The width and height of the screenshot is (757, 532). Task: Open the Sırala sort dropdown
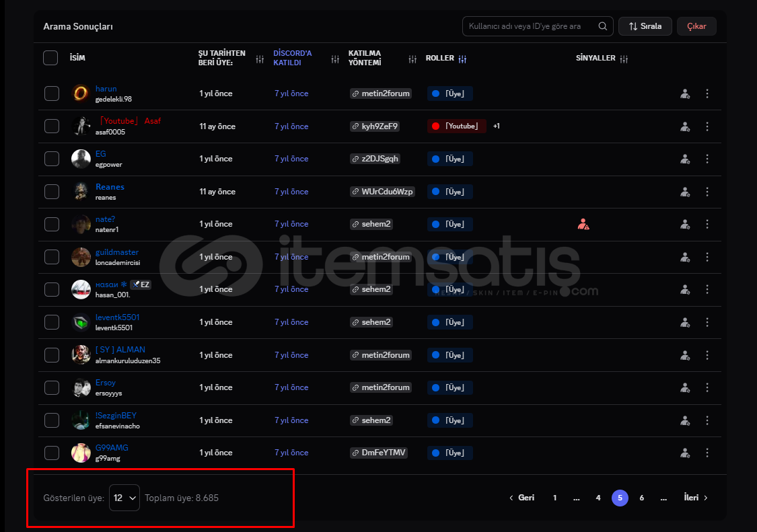pyautogui.click(x=645, y=26)
